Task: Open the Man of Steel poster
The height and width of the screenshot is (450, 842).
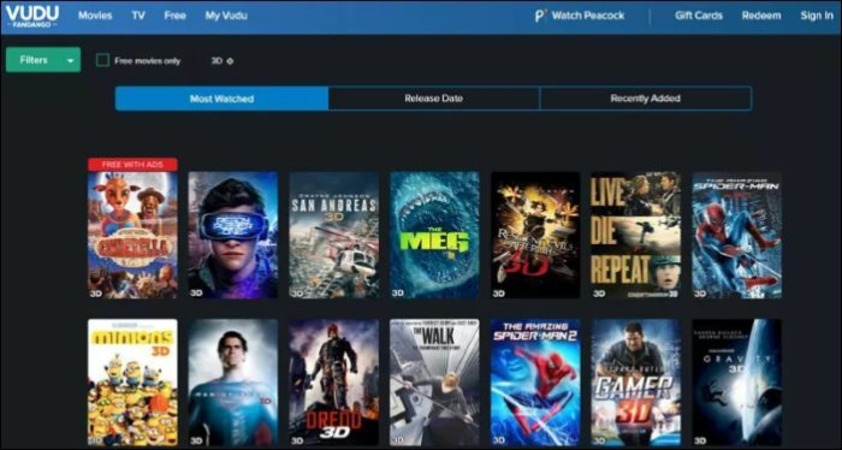Action: 233,382
